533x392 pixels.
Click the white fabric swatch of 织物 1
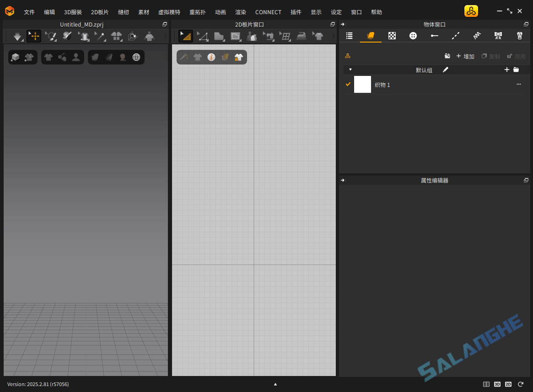pyautogui.click(x=362, y=84)
